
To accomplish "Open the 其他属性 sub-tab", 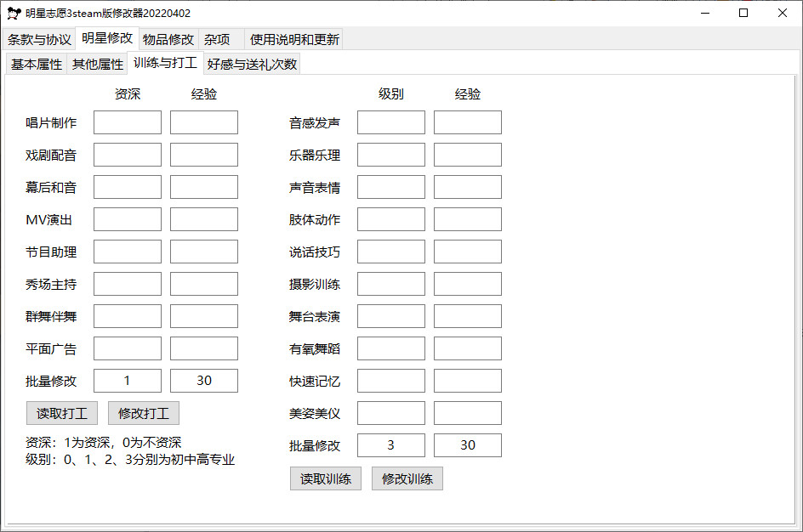I will 98,64.
